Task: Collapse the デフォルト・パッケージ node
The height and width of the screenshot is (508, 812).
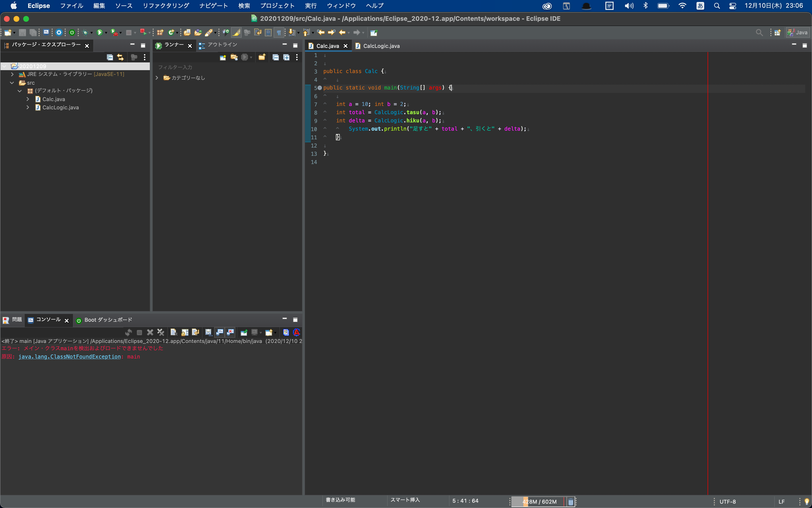Action: [20, 91]
